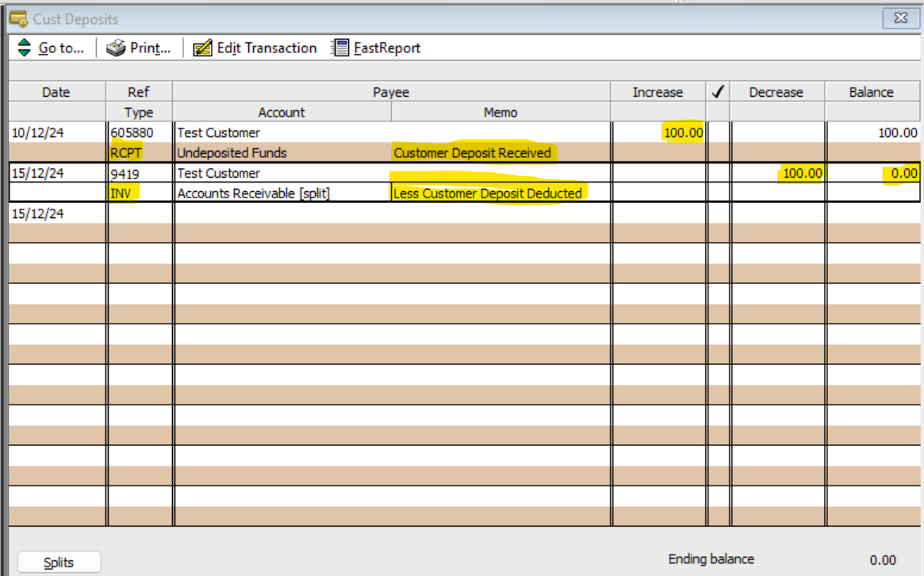Click the Ending balance 0.00 value
This screenshot has width=924, height=576.
tap(883, 560)
